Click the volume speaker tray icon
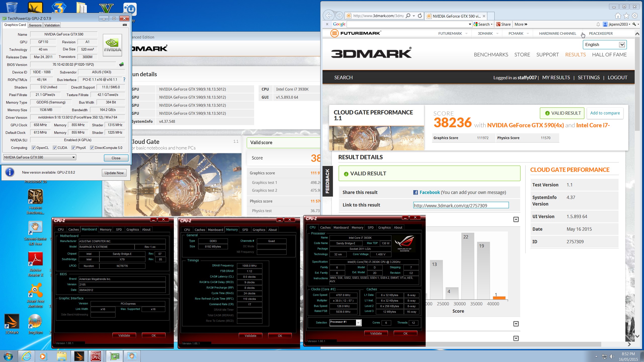Screen dimensions: 644x362 point(612,356)
